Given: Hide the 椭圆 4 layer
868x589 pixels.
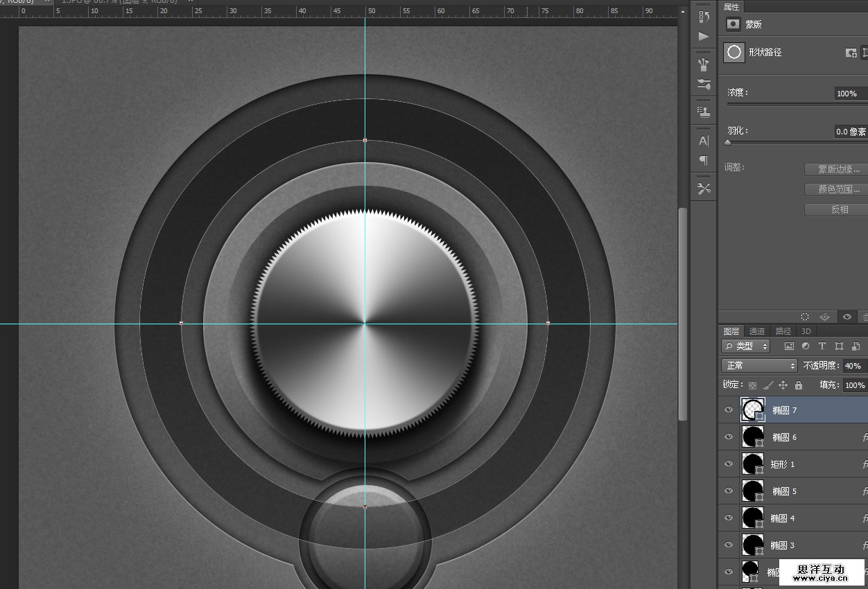Looking at the screenshot, I should coord(728,518).
